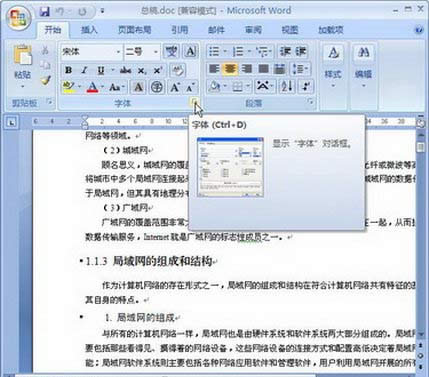Save document via quick access toolbar
The height and width of the screenshot is (377, 429).
point(45,12)
